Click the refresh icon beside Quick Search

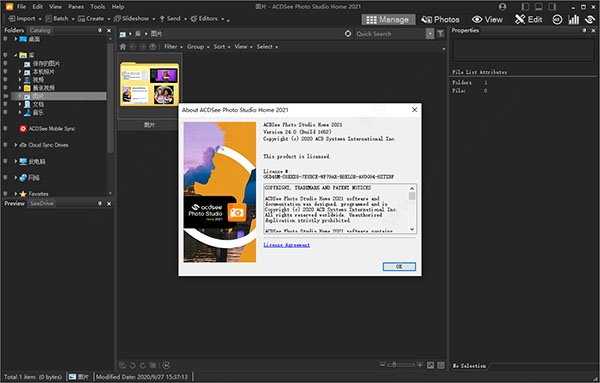[348, 34]
